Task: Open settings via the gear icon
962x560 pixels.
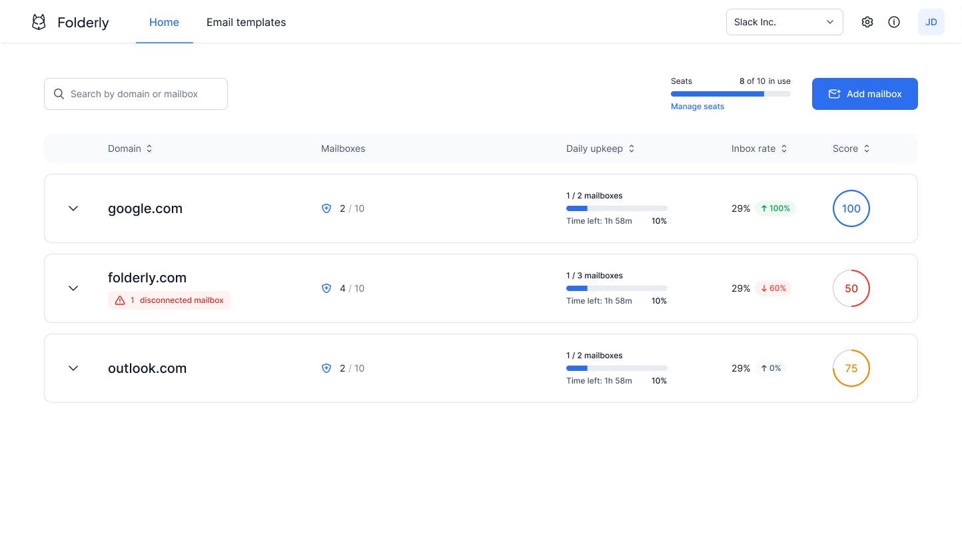Action: [867, 22]
